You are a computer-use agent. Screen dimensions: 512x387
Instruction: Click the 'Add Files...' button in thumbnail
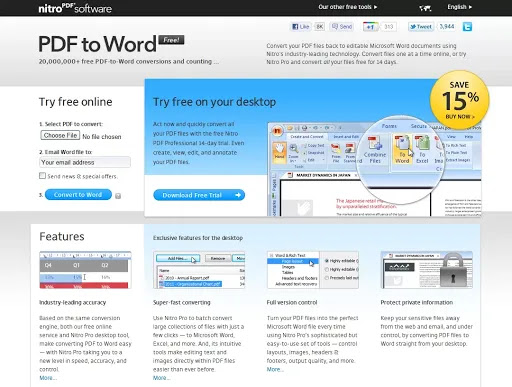click(x=178, y=258)
